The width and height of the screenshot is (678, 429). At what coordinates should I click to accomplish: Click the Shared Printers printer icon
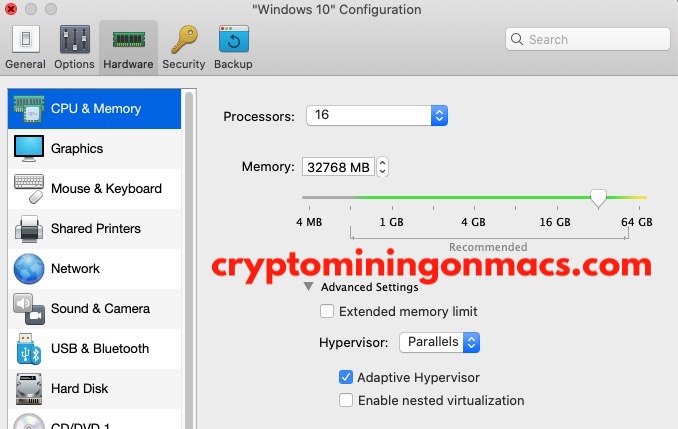click(x=29, y=229)
